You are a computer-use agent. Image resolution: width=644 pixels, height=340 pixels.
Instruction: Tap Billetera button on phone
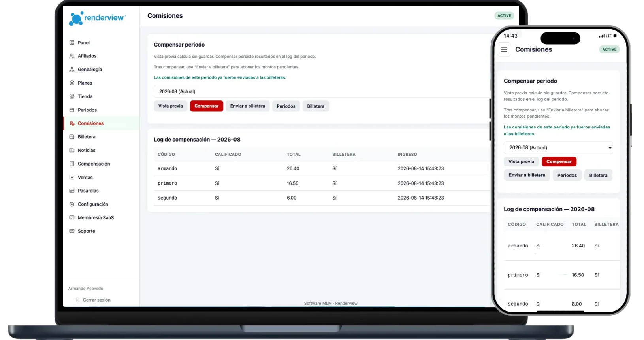598,175
